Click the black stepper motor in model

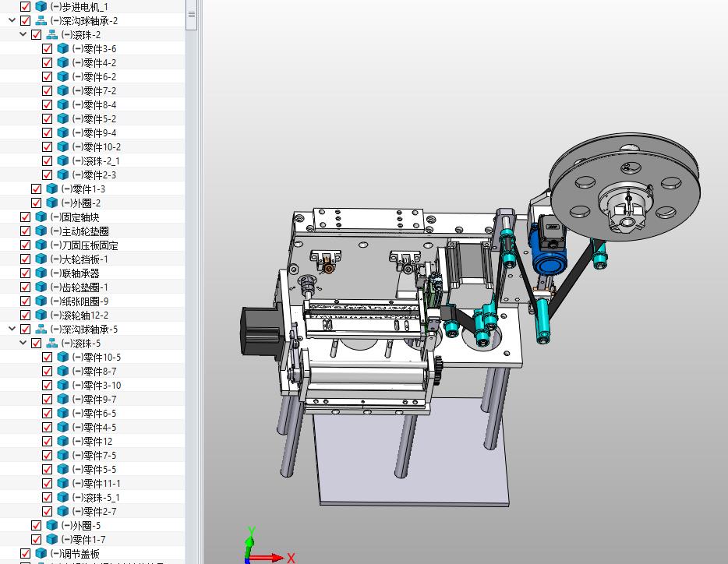coord(261,332)
